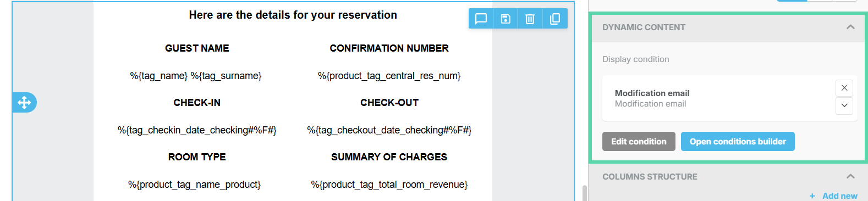The image size is (868, 201).
Task: Expand the Modification email condition chevron
Action: pos(844,105)
